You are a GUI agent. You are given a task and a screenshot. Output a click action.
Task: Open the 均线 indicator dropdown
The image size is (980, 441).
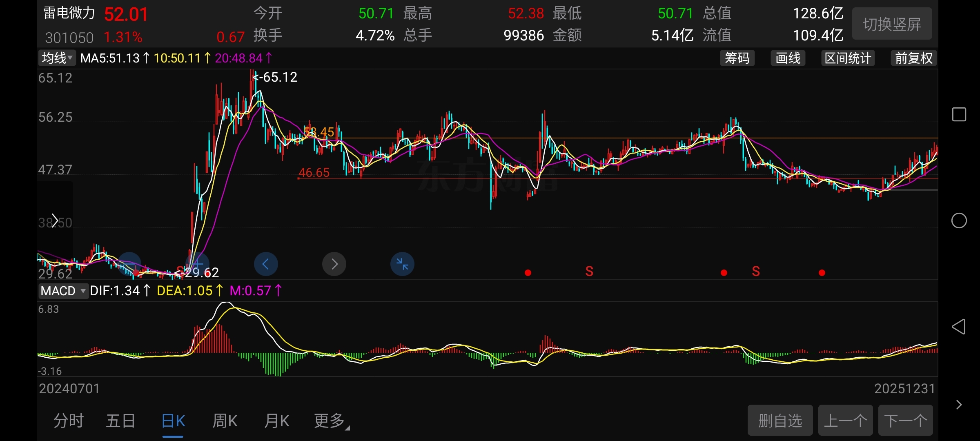point(57,58)
